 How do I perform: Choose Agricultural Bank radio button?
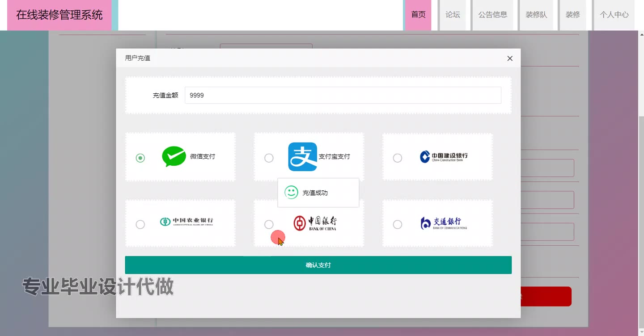pyautogui.click(x=140, y=224)
